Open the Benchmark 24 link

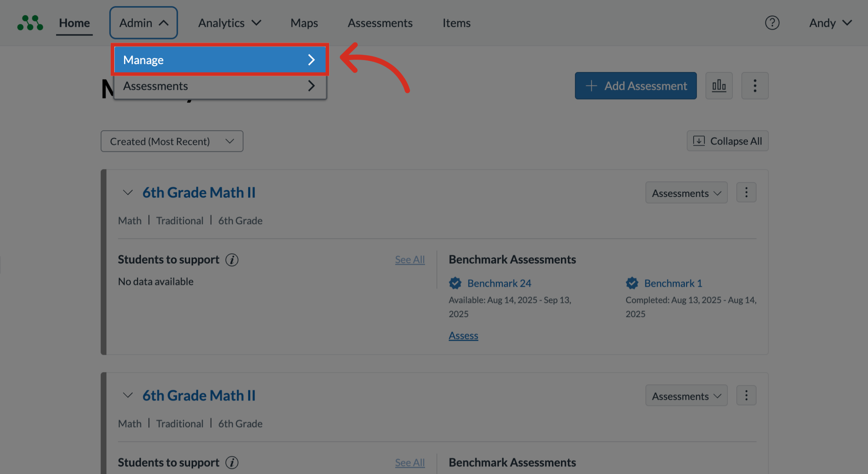[x=499, y=283]
